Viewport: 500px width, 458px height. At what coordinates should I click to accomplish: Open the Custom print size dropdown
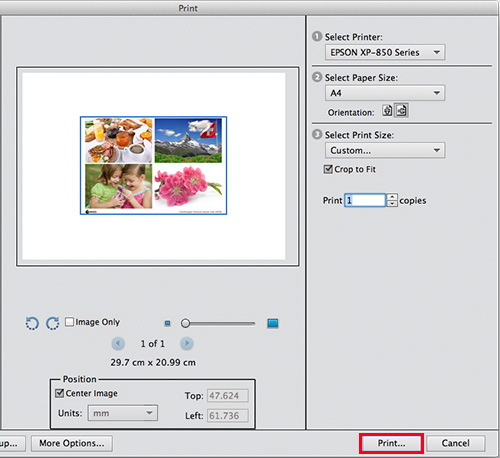385,150
